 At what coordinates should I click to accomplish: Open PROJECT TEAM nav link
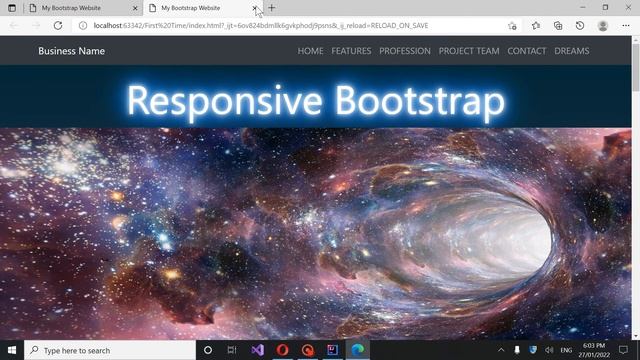(469, 51)
